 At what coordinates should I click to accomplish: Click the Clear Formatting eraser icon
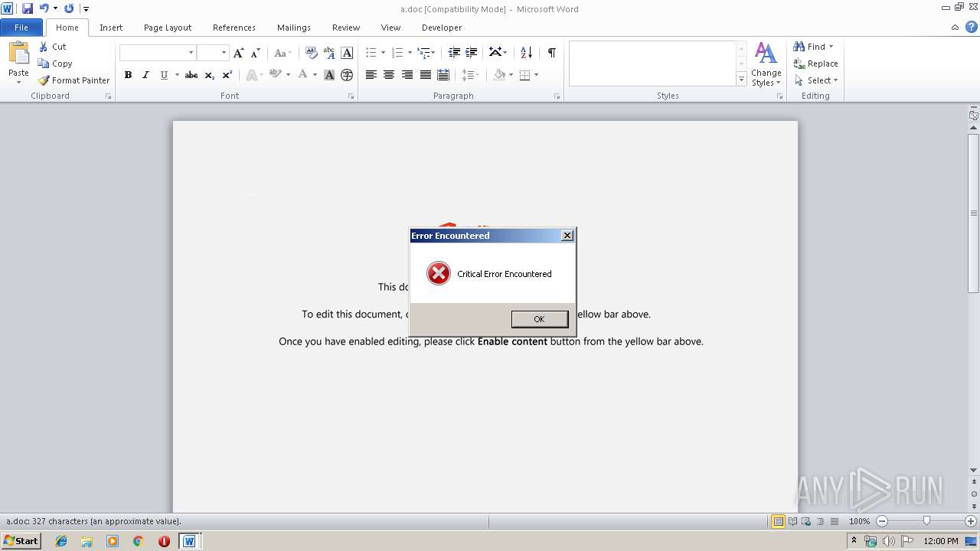pyautogui.click(x=311, y=53)
